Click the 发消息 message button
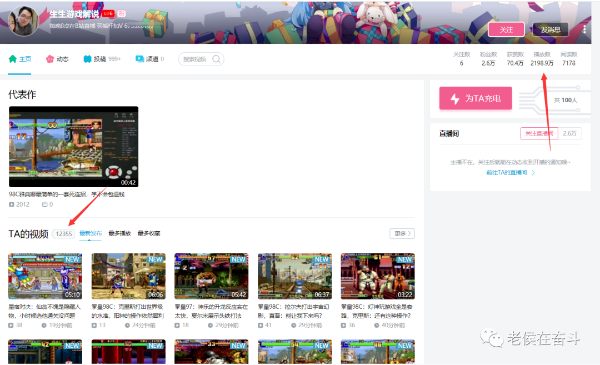600x365 pixels. pos(550,29)
